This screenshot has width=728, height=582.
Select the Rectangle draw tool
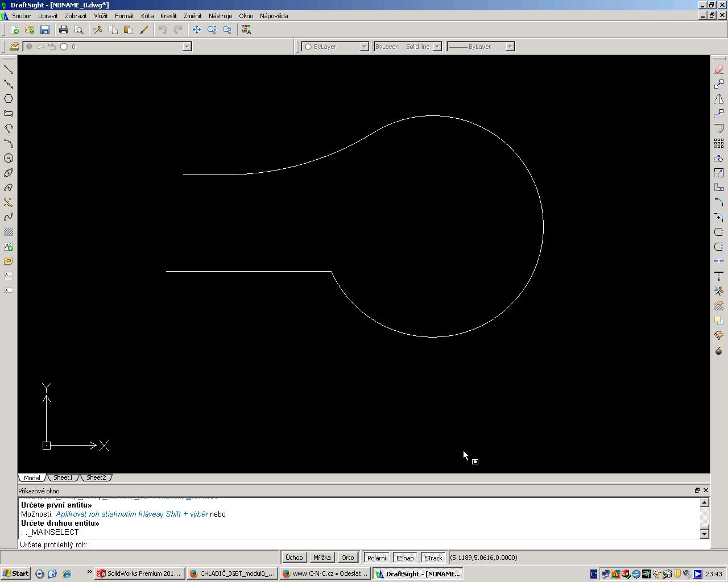[x=9, y=114]
